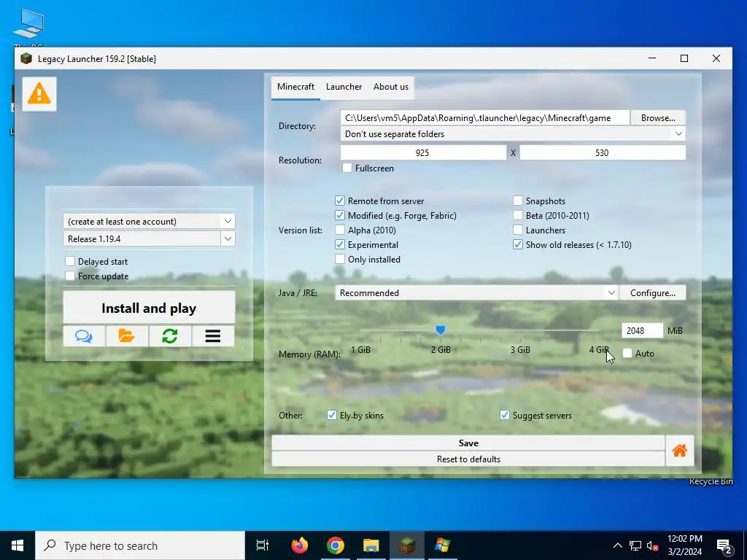Set memory slider to 3 GiB mark
This screenshot has height=560, width=747.
coord(520,330)
